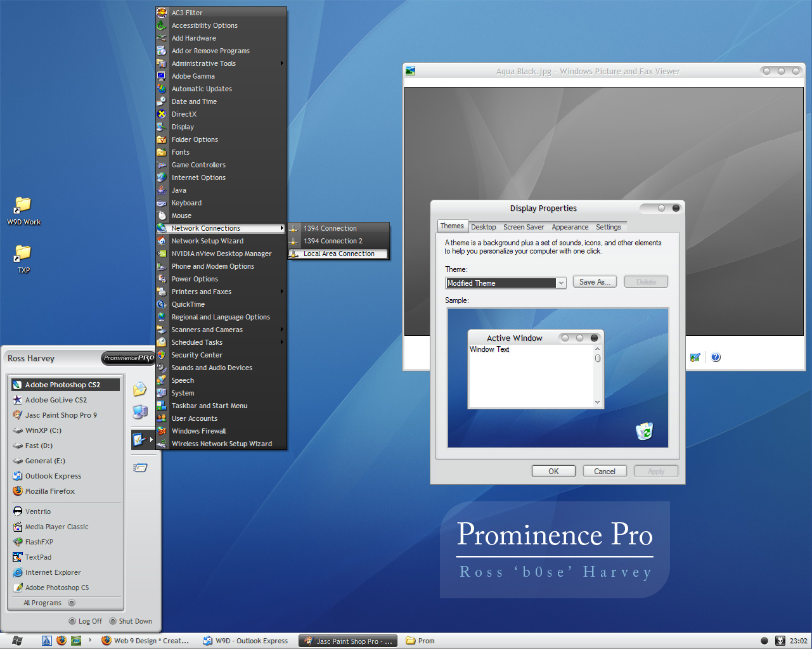Click the Run icon in start menu
The width and height of the screenshot is (812, 649).
140,468
